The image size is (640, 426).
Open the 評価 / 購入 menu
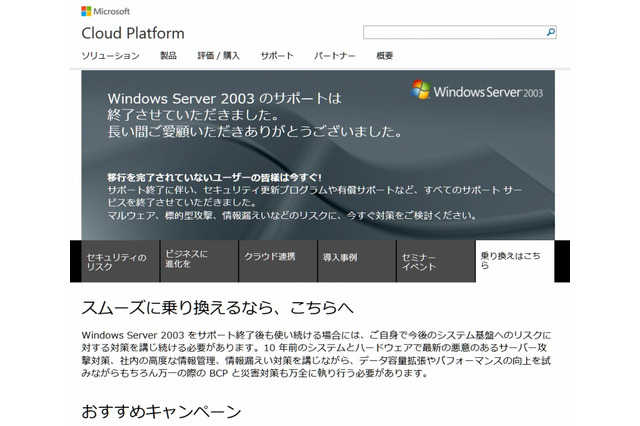click(218, 55)
